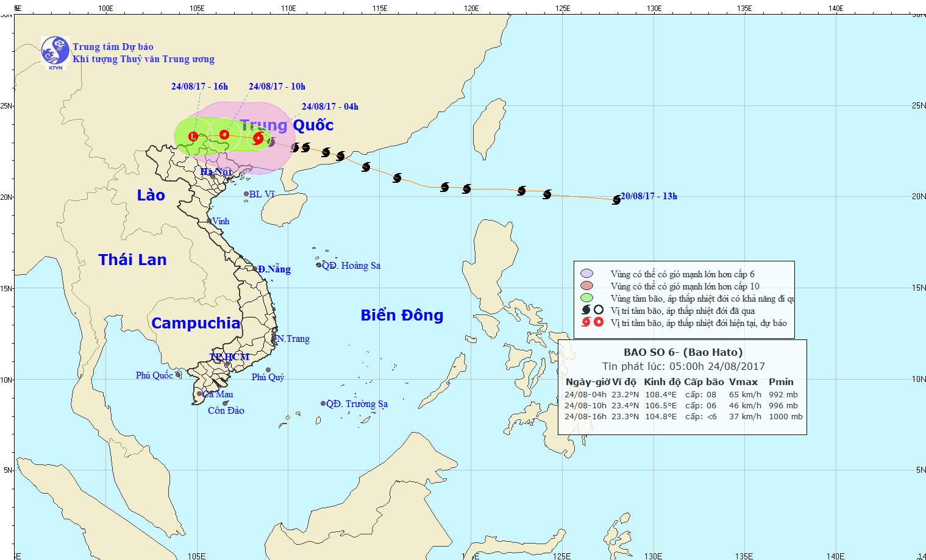Click the '24/08-16h' table row cell
The height and width of the screenshot is (560, 926).
(x=585, y=417)
